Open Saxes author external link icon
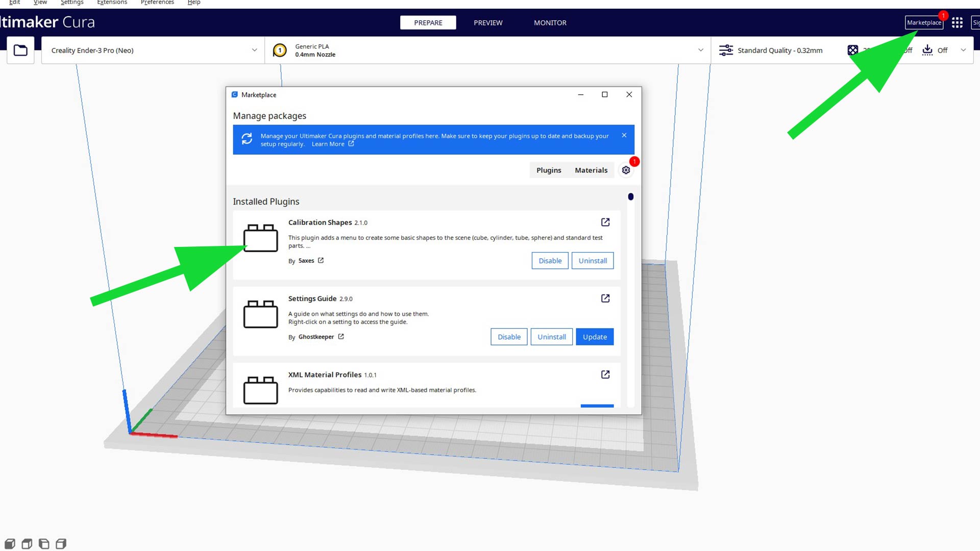Screen dimensions: 980x551 click(x=321, y=260)
